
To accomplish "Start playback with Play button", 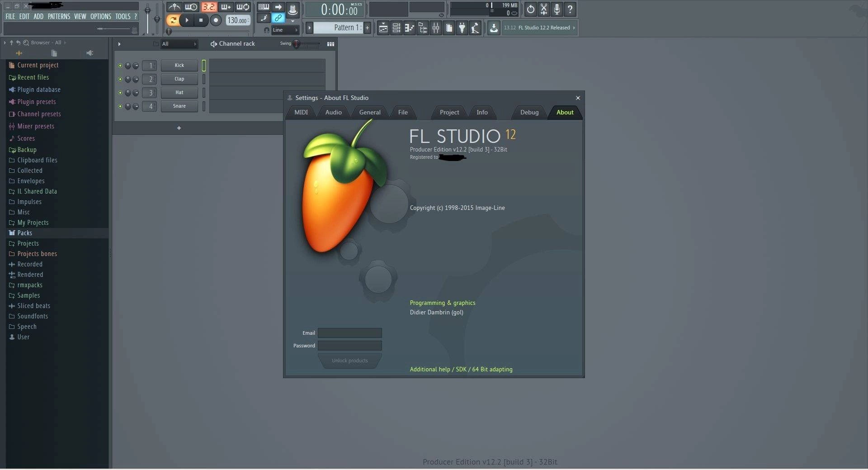I will tap(187, 20).
